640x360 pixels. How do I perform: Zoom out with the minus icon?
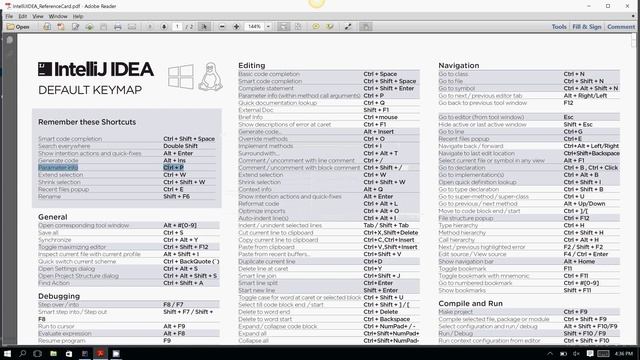click(x=222, y=27)
